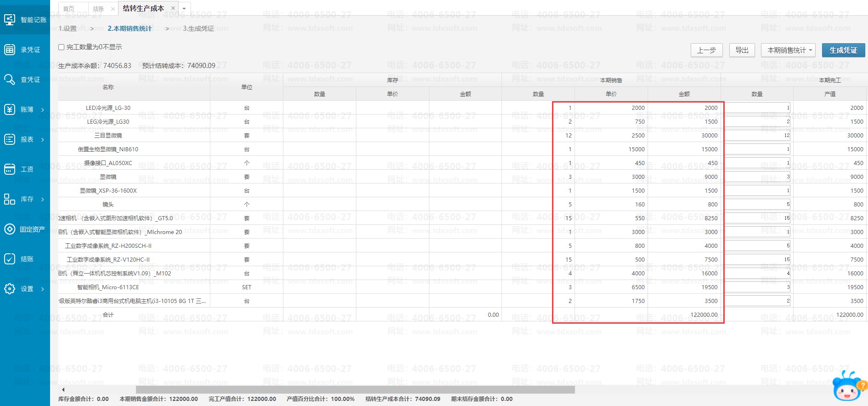868x406 pixels.
Task: Click the 结账 checkmark icon in sidebar
Action: [x=10, y=259]
